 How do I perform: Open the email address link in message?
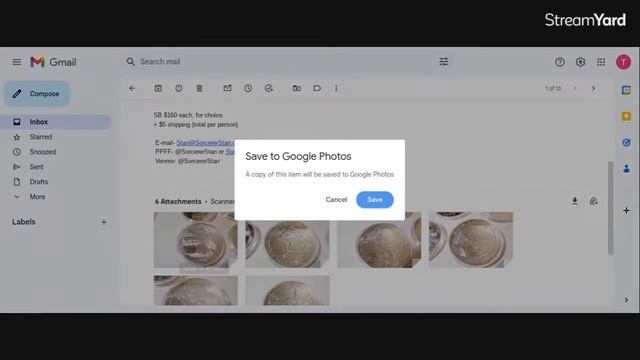[x=205, y=143]
